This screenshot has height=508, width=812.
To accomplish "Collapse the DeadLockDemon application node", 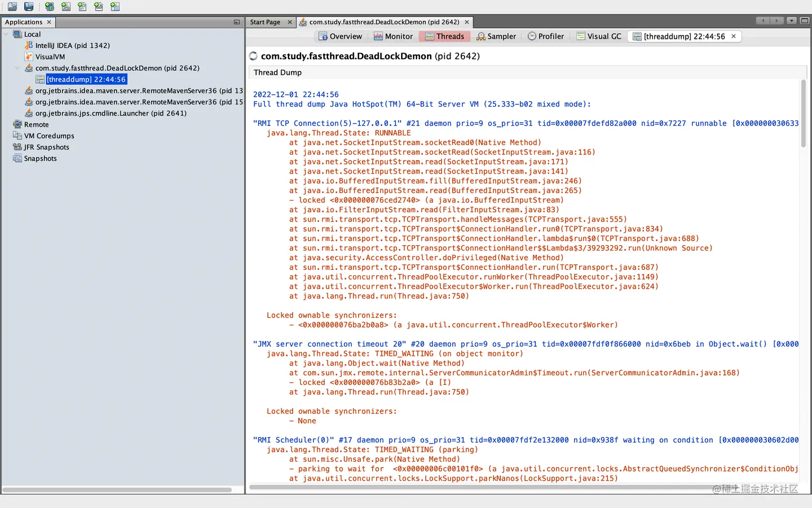I will 17,68.
